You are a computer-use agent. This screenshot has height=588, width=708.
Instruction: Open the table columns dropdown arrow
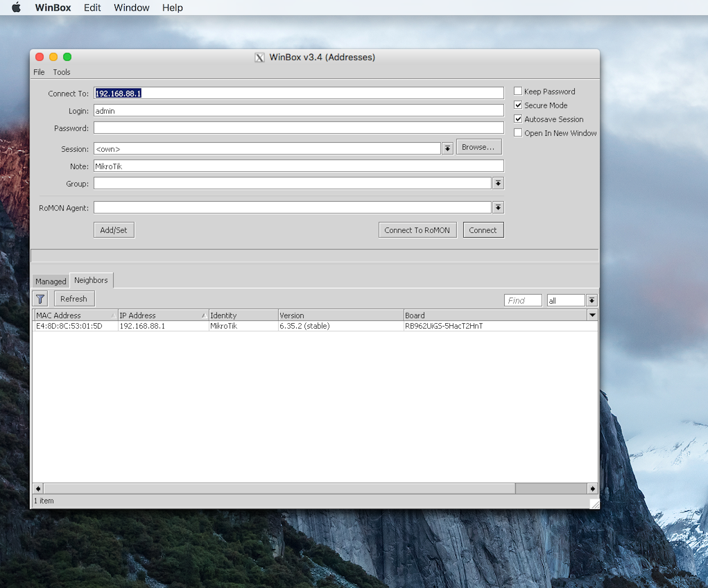[592, 315]
